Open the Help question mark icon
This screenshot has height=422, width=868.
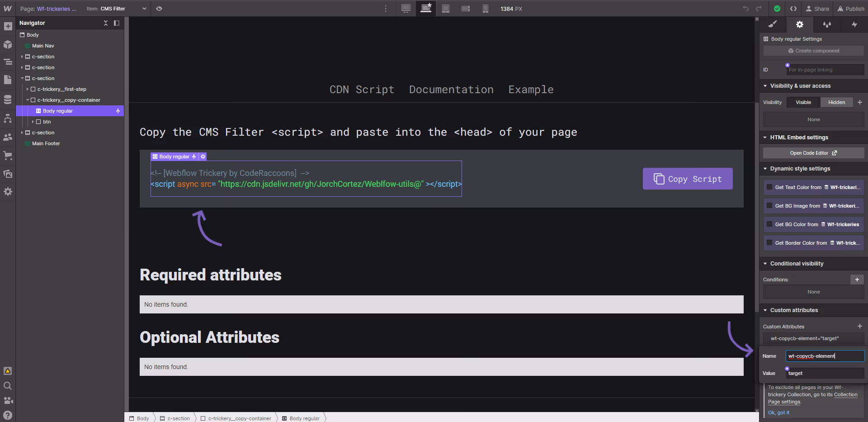tap(8, 415)
